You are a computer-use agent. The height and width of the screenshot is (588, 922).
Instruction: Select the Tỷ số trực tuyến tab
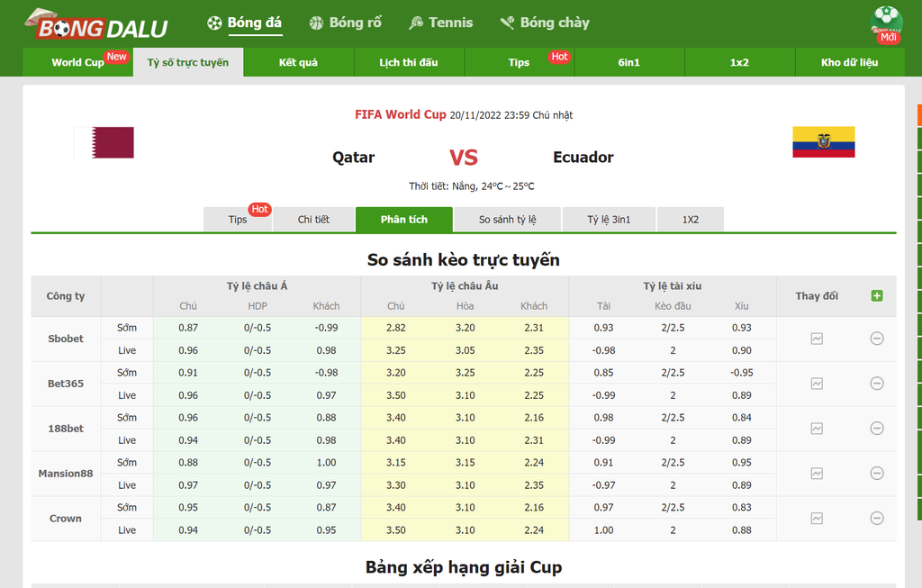click(188, 62)
